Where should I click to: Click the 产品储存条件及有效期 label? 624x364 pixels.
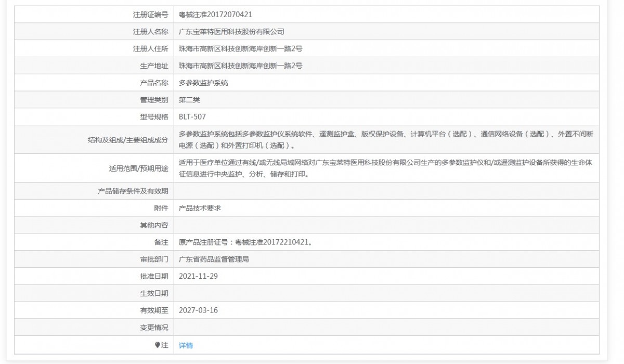tap(133, 191)
